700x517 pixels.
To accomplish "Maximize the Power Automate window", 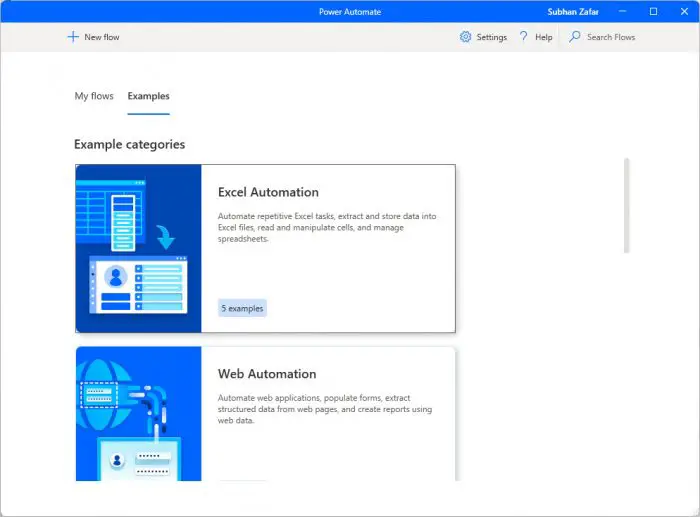I will (x=653, y=12).
